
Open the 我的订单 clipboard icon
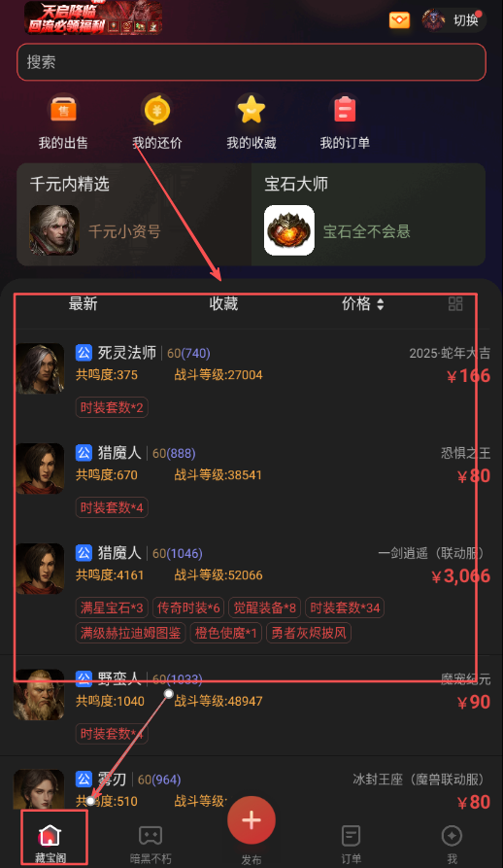(x=345, y=110)
